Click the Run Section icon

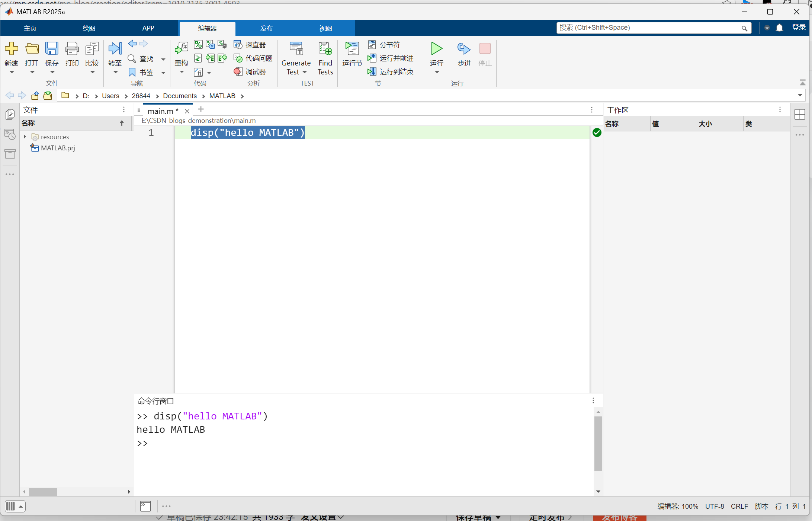tap(352, 49)
